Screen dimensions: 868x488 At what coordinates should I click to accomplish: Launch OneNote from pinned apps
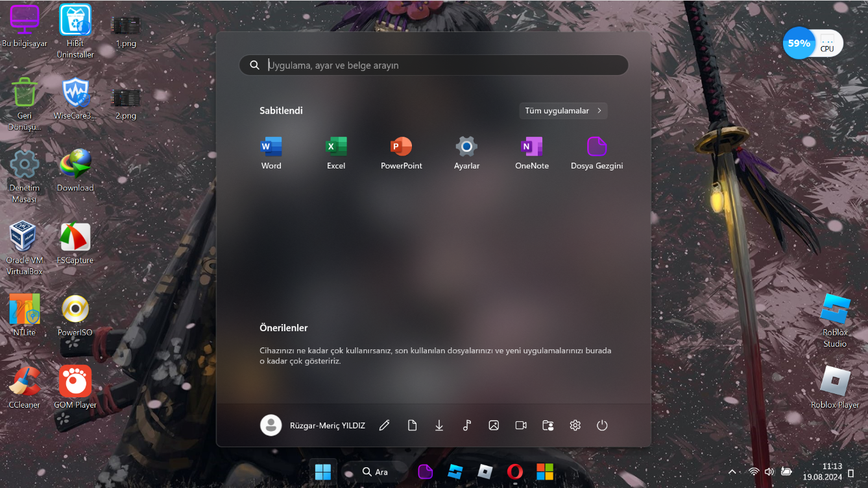click(x=532, y=153)
